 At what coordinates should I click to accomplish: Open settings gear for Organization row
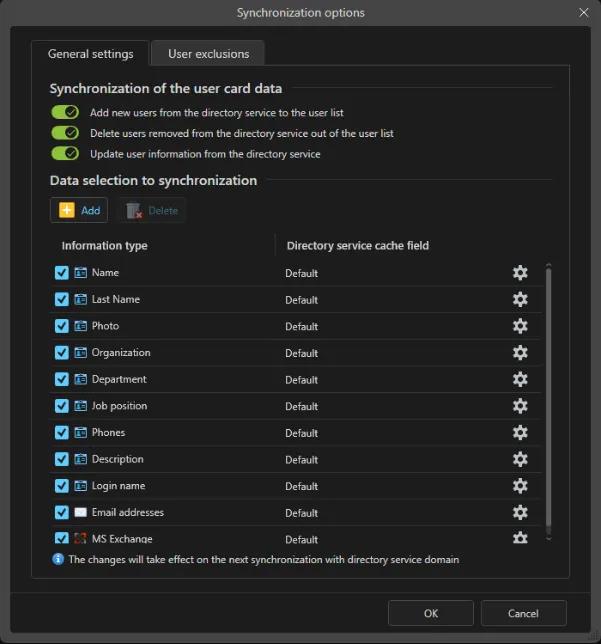click(520, 353)
